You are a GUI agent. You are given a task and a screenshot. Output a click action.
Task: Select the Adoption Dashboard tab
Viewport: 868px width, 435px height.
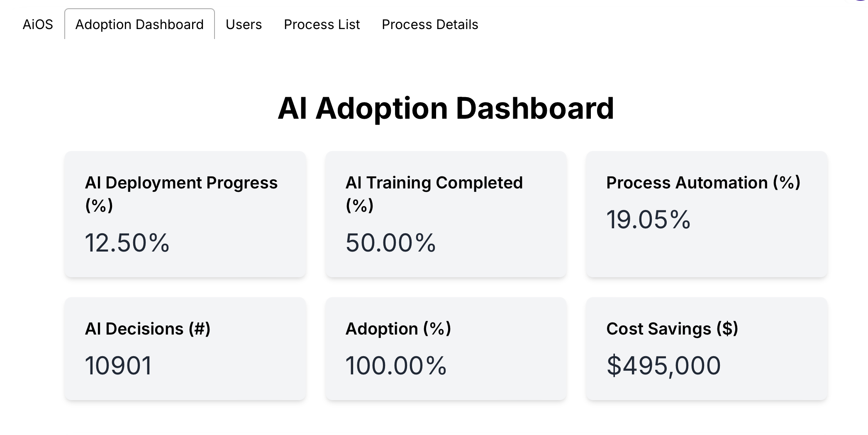click(x=139, y=24)
